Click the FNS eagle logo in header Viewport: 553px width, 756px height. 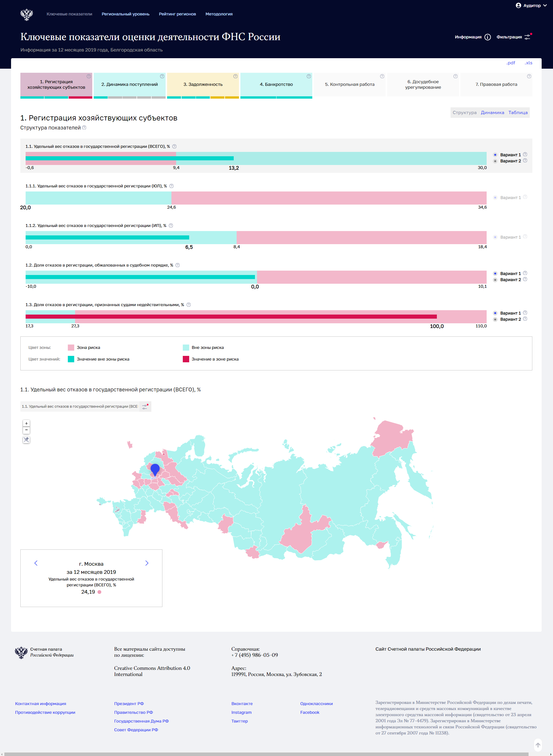[x=26, y=14]
